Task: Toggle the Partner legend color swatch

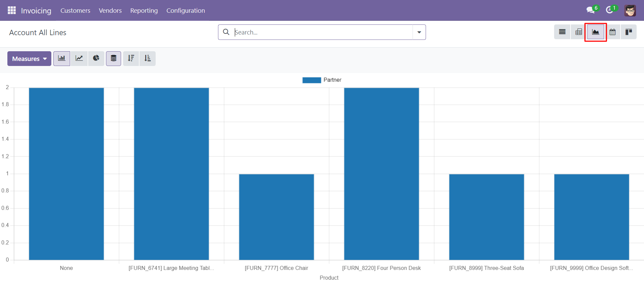Action: pos(312,80)
